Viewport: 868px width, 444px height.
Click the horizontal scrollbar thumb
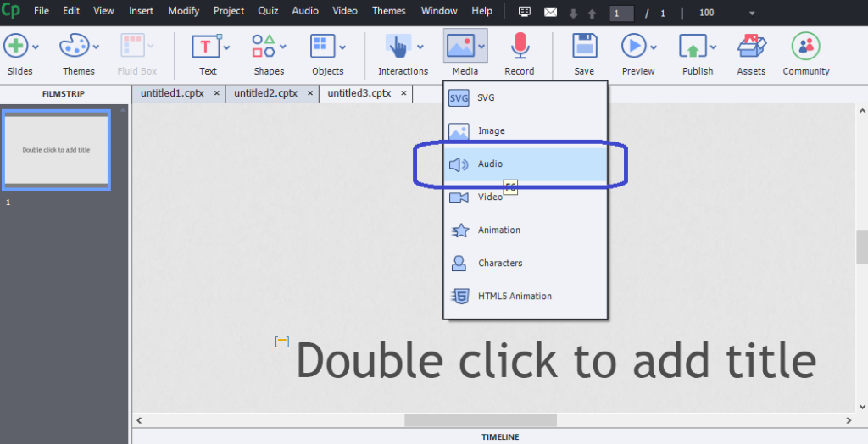(x=481, y=420)
